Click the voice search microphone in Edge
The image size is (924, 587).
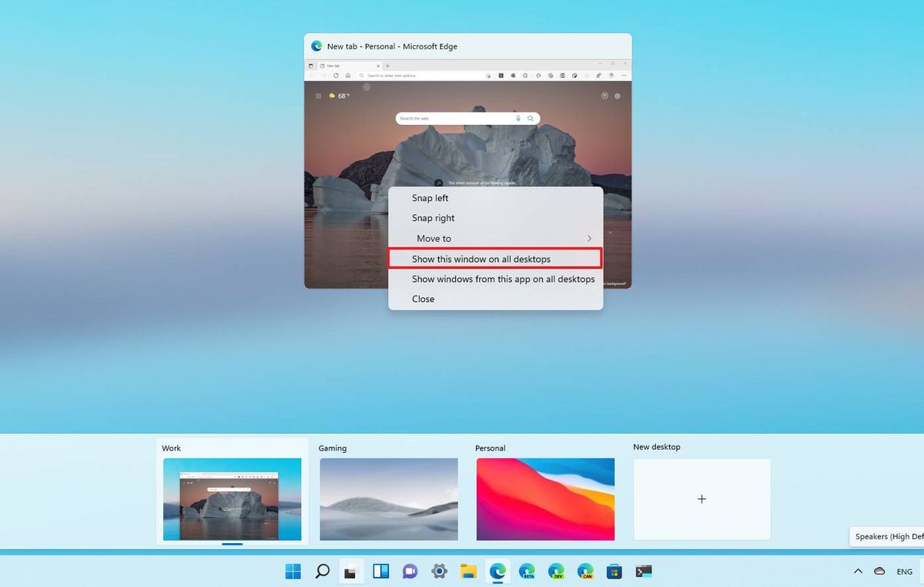(517, 118)
